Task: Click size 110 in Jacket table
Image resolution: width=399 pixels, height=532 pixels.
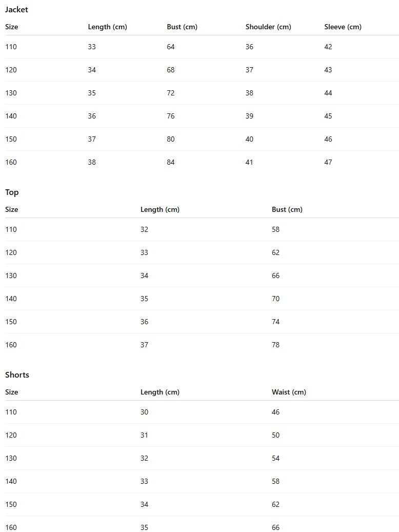Action: [x=11, y=47]
